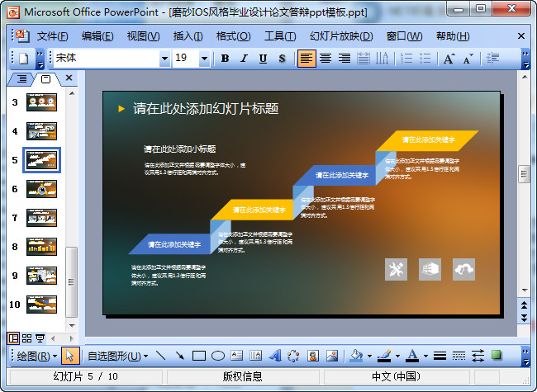Apply Line Color brush
The width and height of the screenshot is (537, 392).
[384, 356]
